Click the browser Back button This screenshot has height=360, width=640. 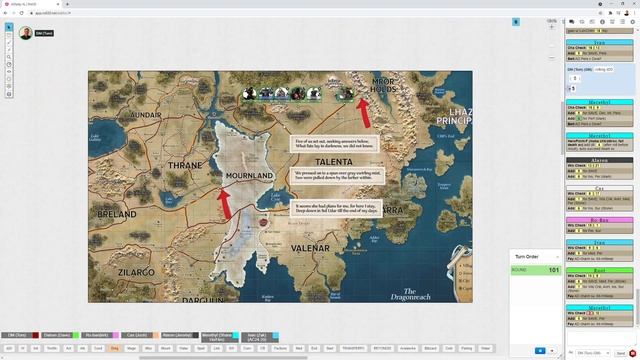coord(5,13)
